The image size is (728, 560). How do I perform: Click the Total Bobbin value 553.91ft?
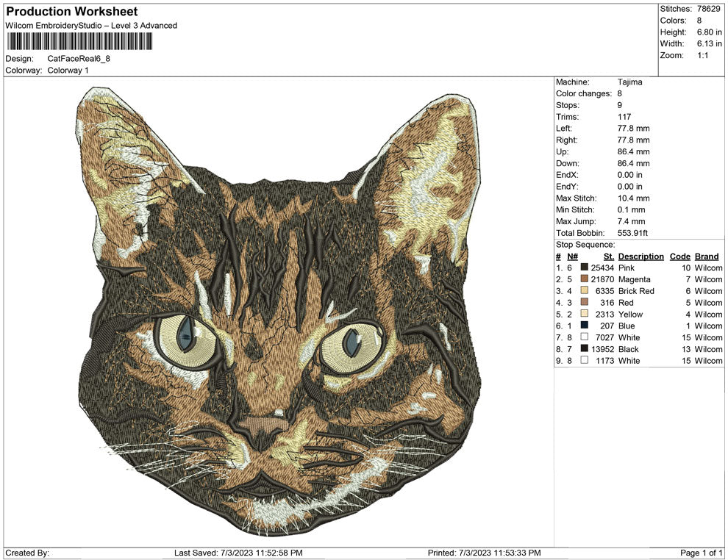[633, 232]
